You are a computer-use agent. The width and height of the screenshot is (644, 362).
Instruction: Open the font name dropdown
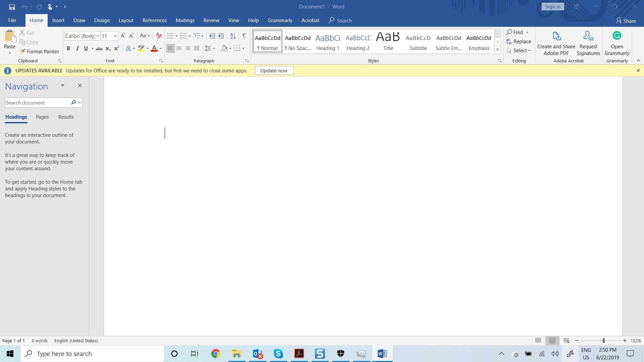[98, 36]
